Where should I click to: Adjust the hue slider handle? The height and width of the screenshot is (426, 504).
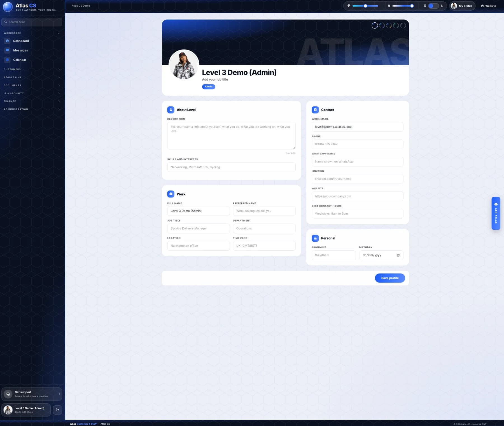pyautogui.click(x=365, y=6)
